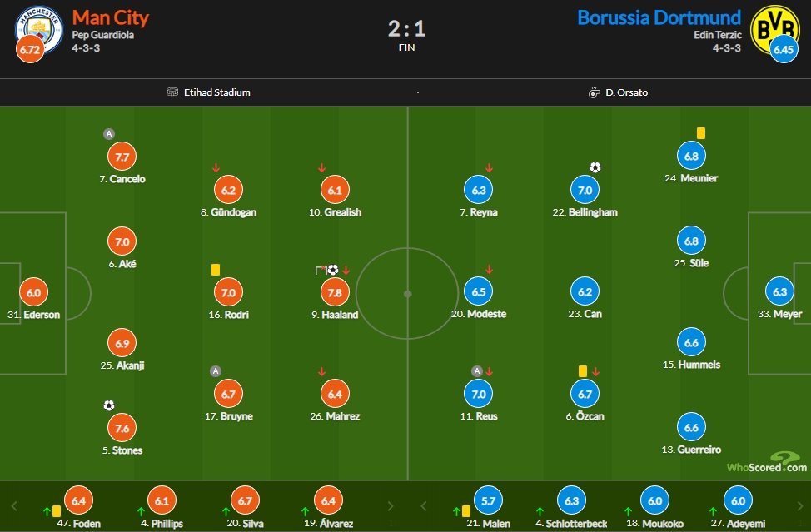Screen dimensions: 811x532
Task: Click the goal ball icon above Stones
Action: click(x=109, y=405)
